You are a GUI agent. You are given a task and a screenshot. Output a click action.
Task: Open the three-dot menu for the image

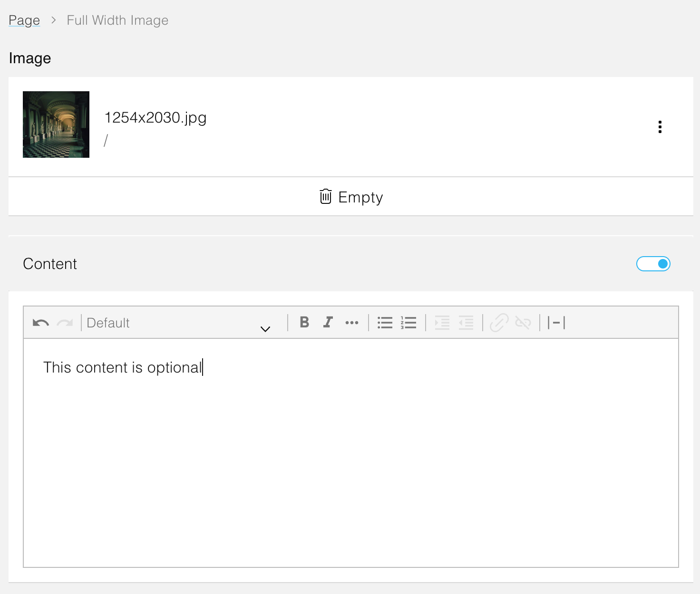[x=660, y=127]
